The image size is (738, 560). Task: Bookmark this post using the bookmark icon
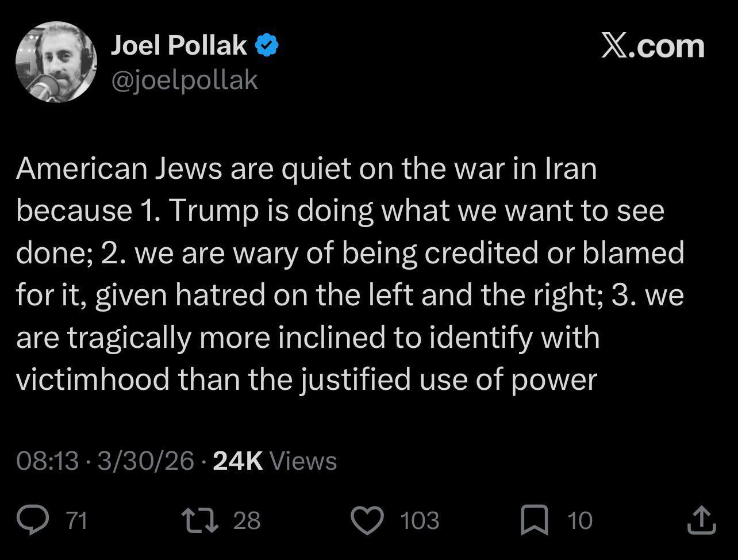coord(533,520)
